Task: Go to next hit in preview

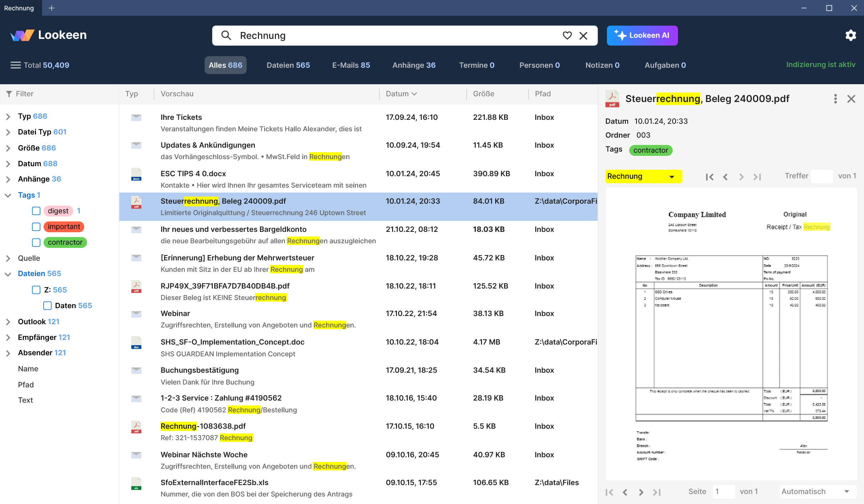Action: 741,177
